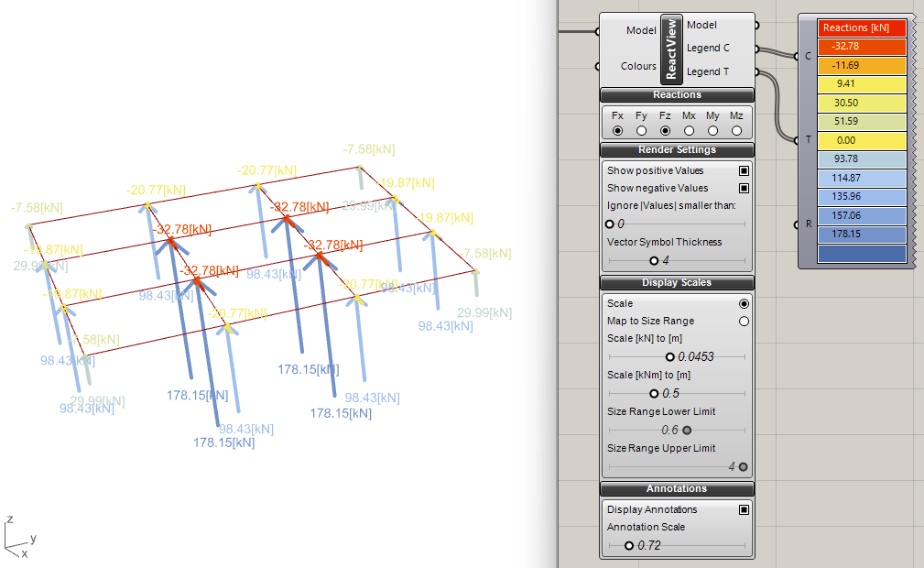The height and width of the screenshot is (568, 924).
Task: Click the Legend C output grip
Action: [756, 48]
